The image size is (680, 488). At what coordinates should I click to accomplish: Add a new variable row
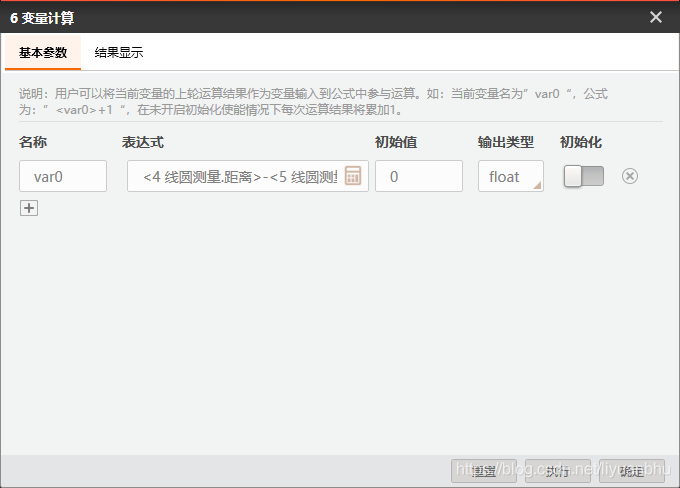tap(29, 208)
